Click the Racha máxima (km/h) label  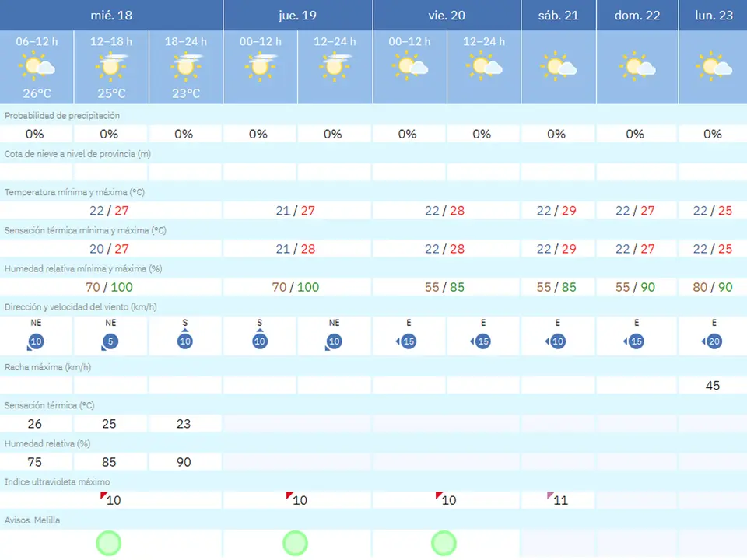(47, 367)
